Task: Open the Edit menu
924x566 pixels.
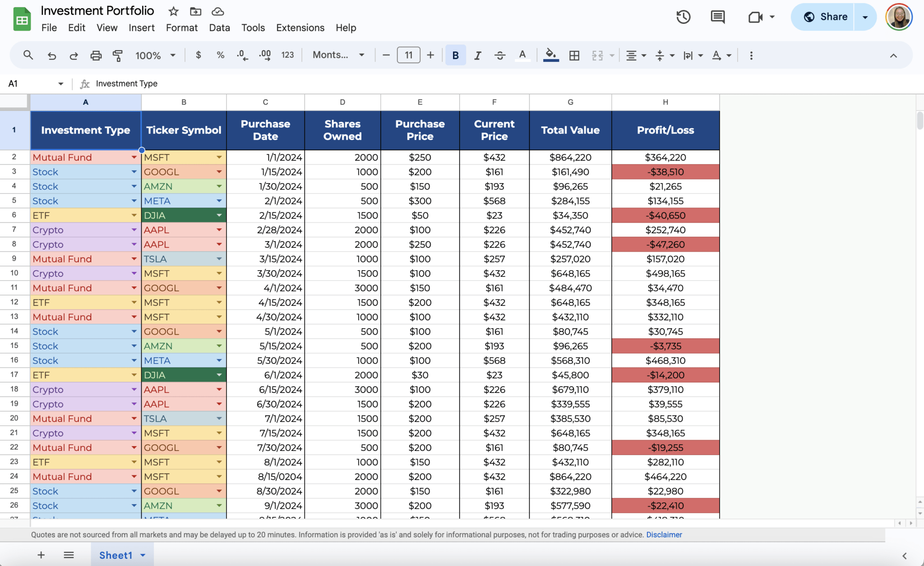Action: [x=77, y=28]
